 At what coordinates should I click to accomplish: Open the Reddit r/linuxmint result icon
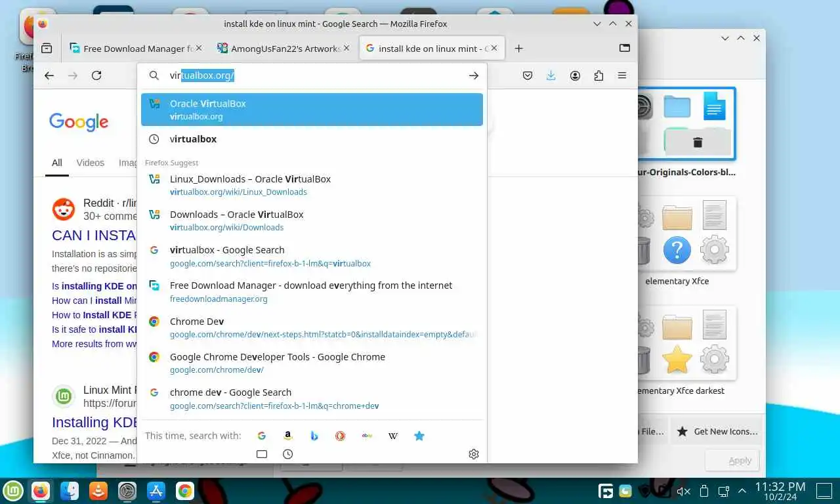64,209
